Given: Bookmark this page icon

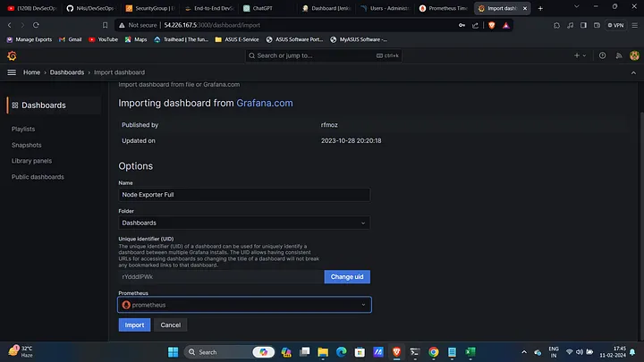Looking at the screenshot, I should 106,25.
